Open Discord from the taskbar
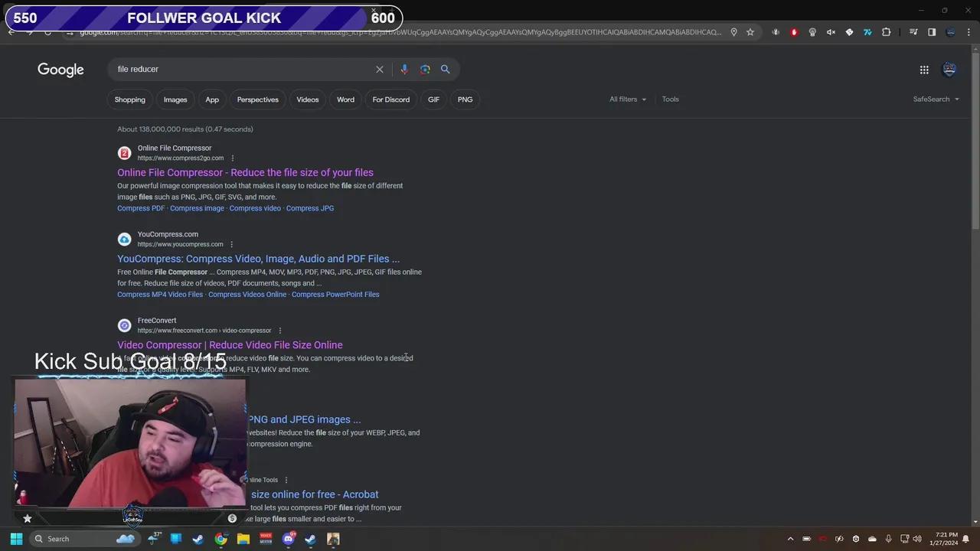Image resolution: width=980 pixels, height=551 pixels. [289, 539]
